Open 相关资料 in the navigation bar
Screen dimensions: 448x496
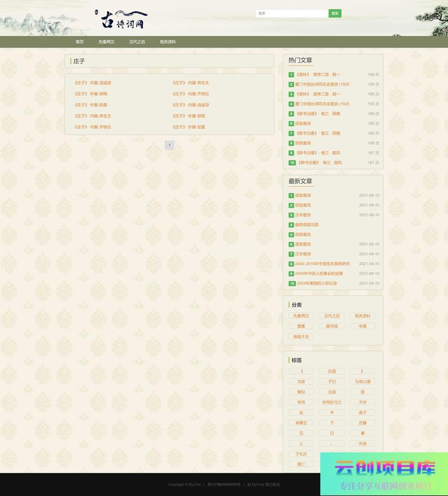(x=168, y=42)
